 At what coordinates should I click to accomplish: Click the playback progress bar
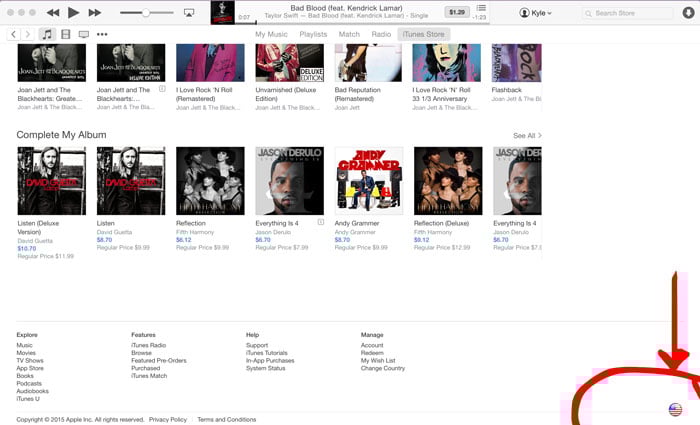point(362,22)
